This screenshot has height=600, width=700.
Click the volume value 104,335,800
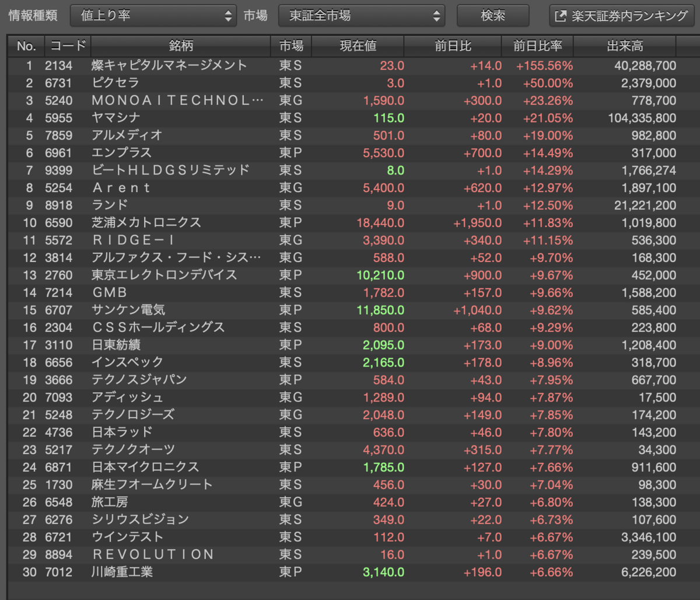click(x=642, y=118)
